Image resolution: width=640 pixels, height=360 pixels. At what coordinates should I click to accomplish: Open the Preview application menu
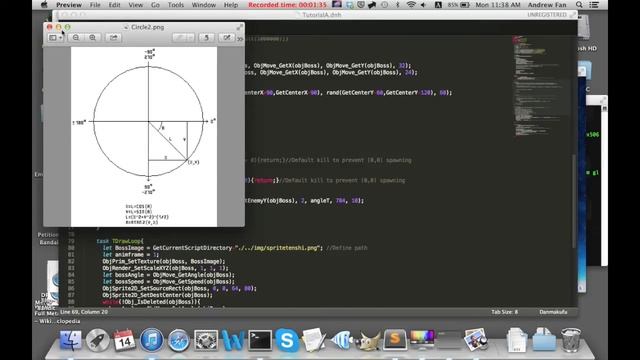[69, 5]
